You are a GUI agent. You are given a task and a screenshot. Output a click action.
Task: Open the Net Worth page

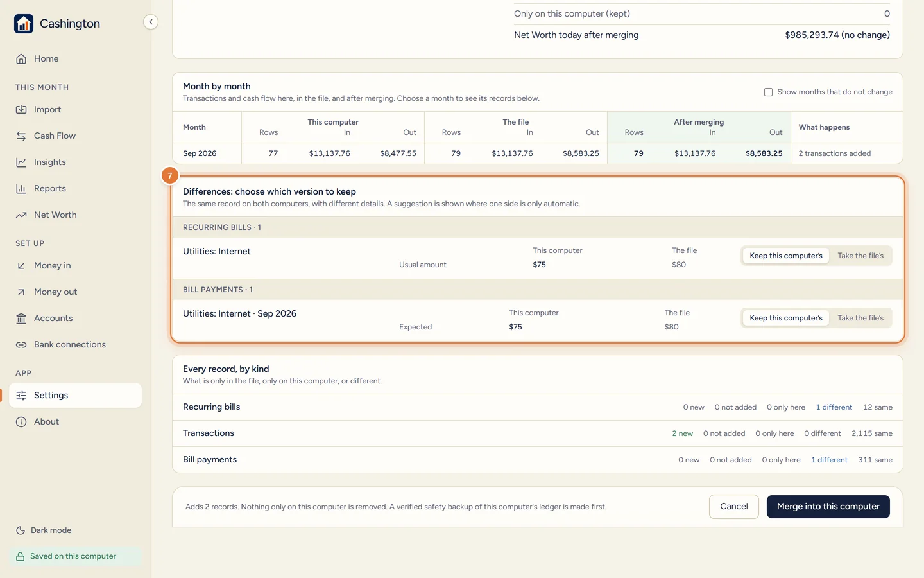click(76, 215)
